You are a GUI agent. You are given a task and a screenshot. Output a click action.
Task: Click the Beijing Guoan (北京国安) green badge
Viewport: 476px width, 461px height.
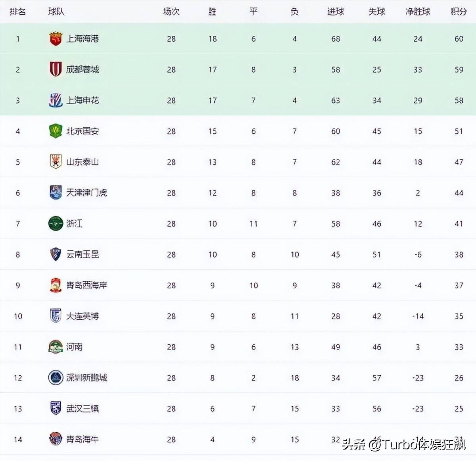pyautogui.click(x=56, y=131)
